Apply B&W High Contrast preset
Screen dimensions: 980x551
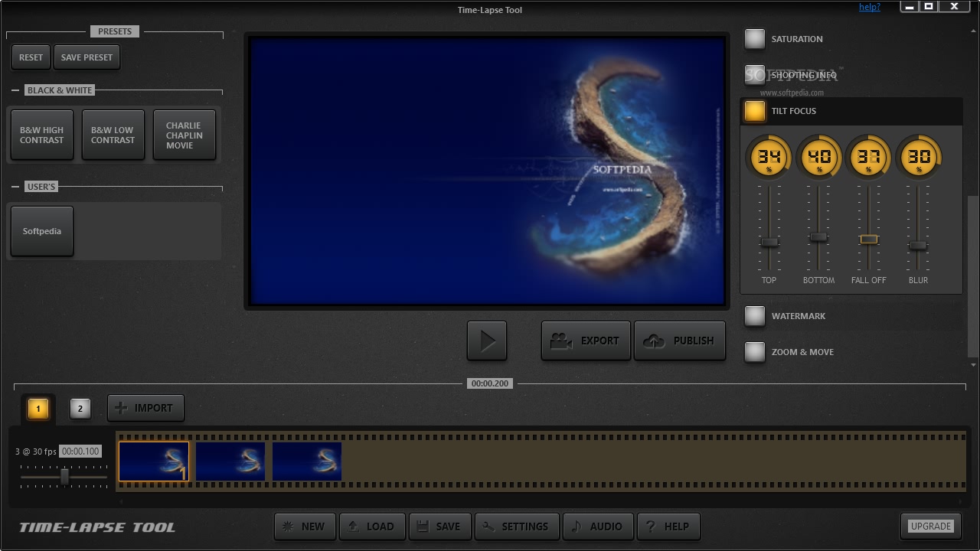(x=42, y=135)
